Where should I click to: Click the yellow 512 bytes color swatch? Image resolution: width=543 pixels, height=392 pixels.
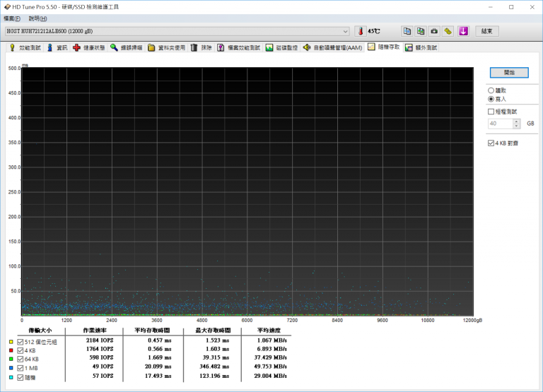(x=11, y=342)
